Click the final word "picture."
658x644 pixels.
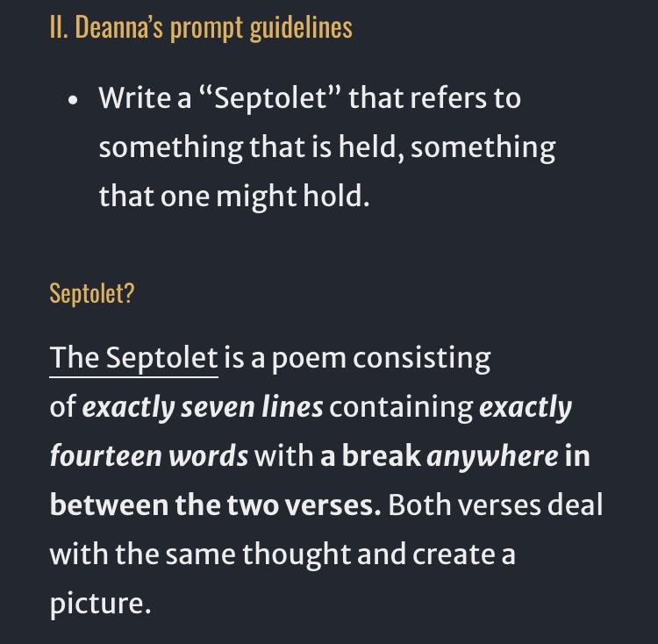tap(100, 604)
